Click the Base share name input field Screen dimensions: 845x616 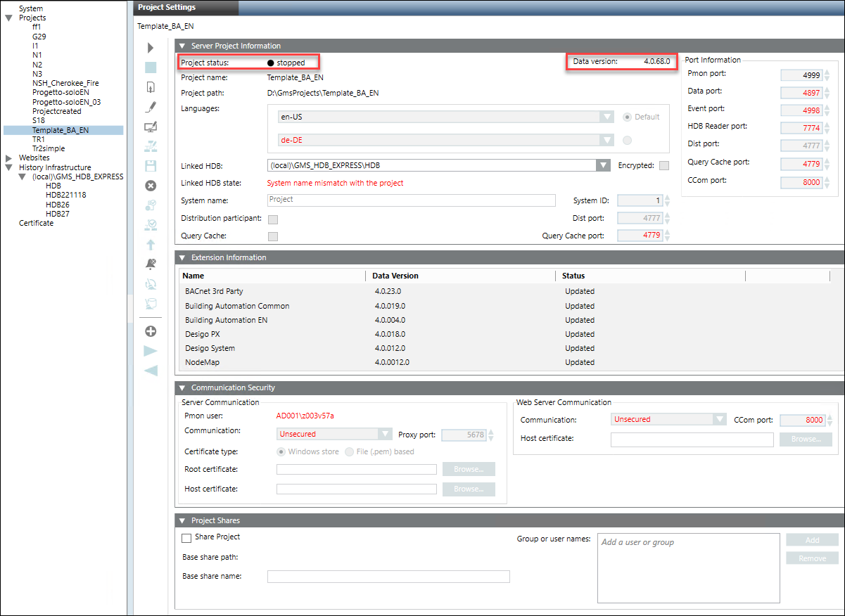(x=388, y=577)
